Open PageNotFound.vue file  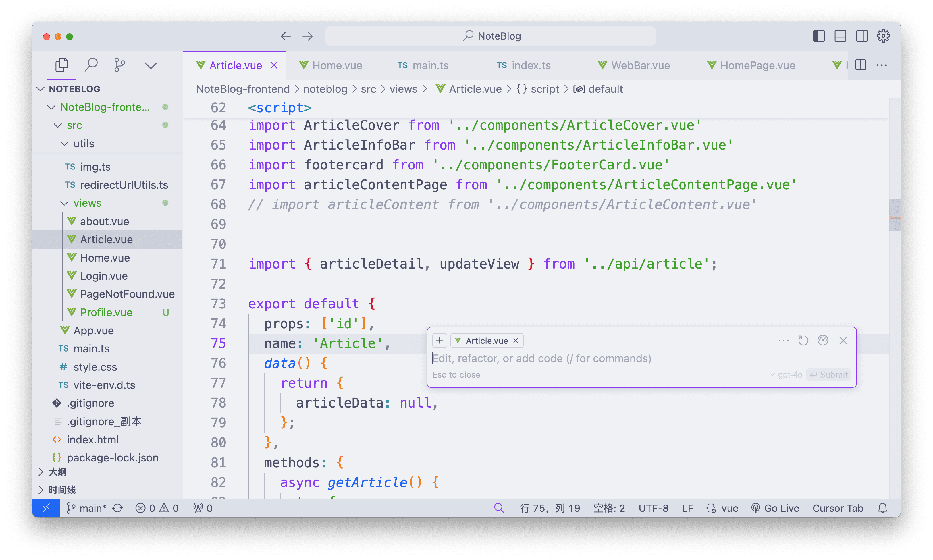click(x=107, y=294)
